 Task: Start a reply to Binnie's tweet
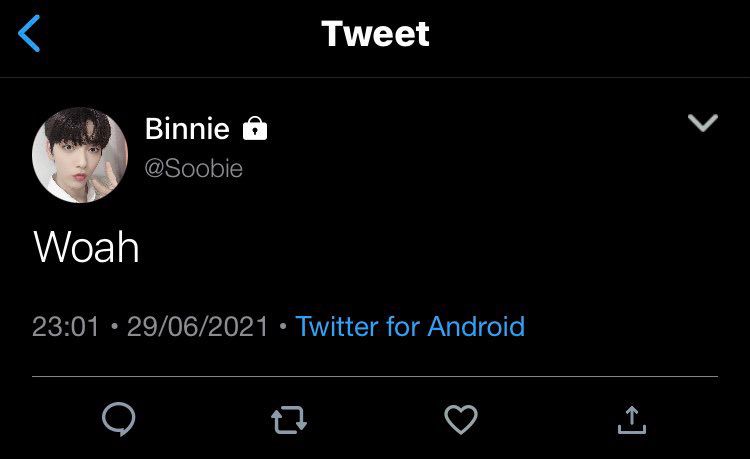click(119, 421)
